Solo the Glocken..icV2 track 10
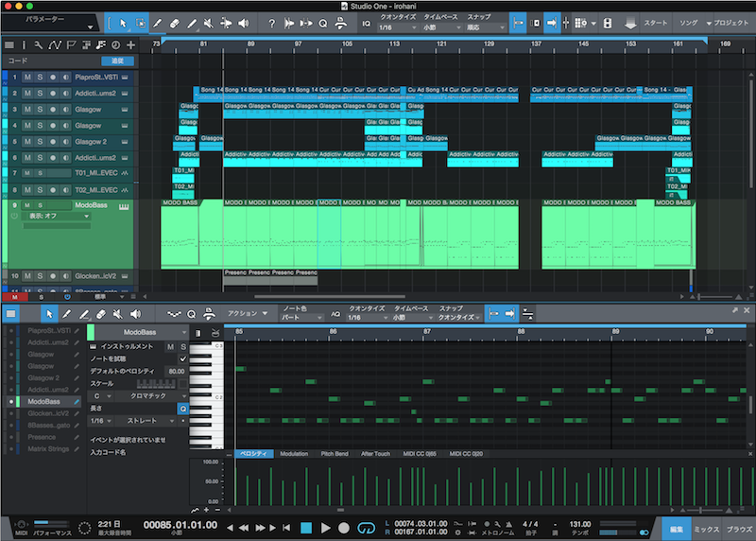The image size is (756, 541). point(40,276)
